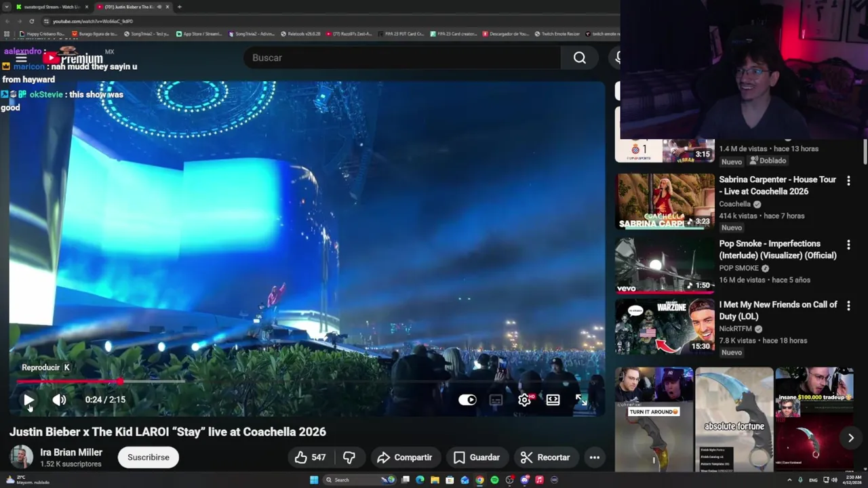
Task: Go to the YouTube Premium home logo
Action: coord(73,59)
